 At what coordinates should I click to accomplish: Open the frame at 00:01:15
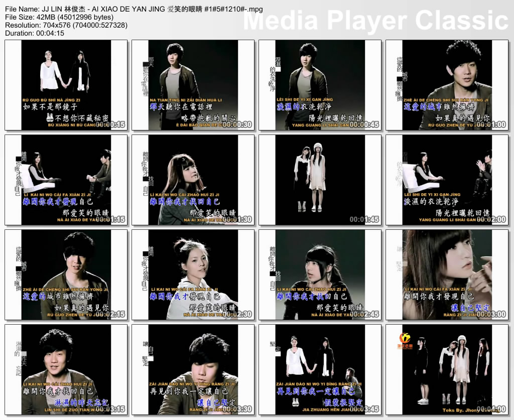tap(66, 180)
